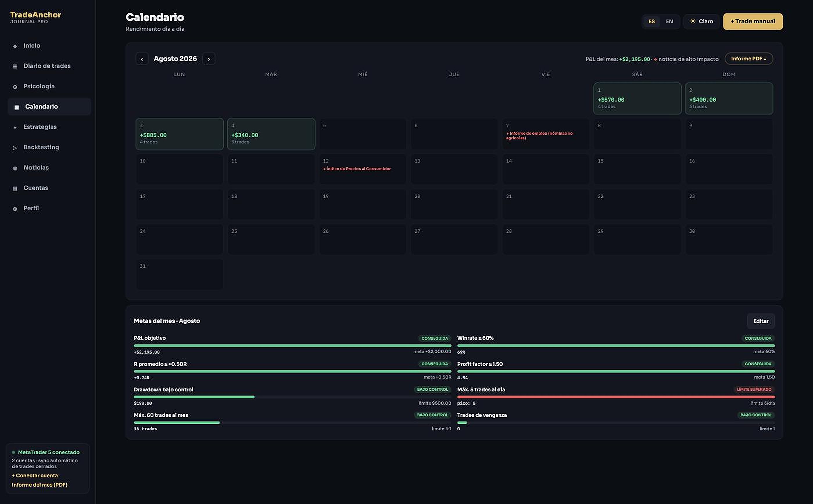Open August 1 day cell with +$570.00
This screenshot has width=813, height=504.
click(x=637, y=99)
